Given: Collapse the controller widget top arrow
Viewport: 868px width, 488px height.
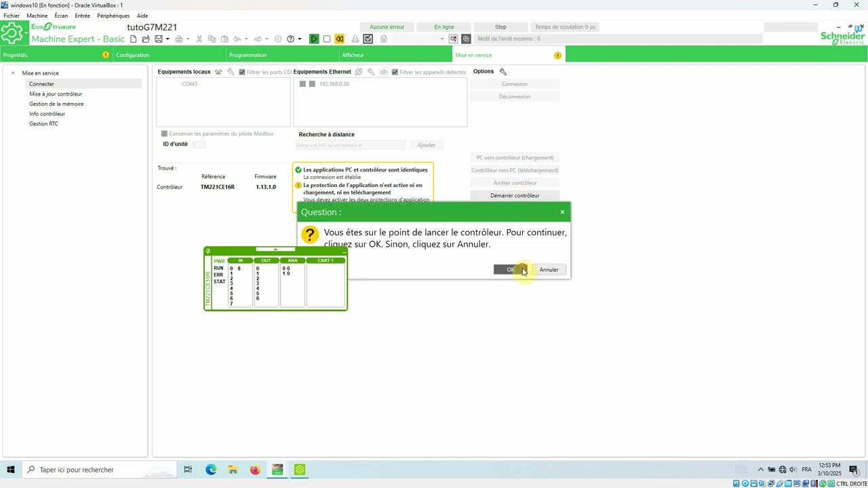Looking at the screenshot, I should coord(275,249).
